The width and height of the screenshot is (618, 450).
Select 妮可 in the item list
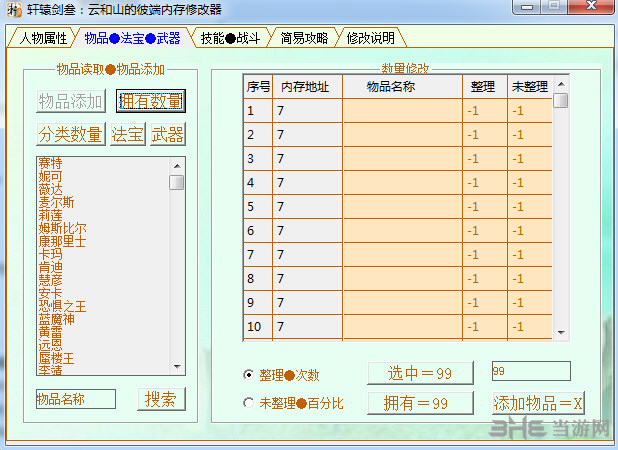tap(50, 176)
